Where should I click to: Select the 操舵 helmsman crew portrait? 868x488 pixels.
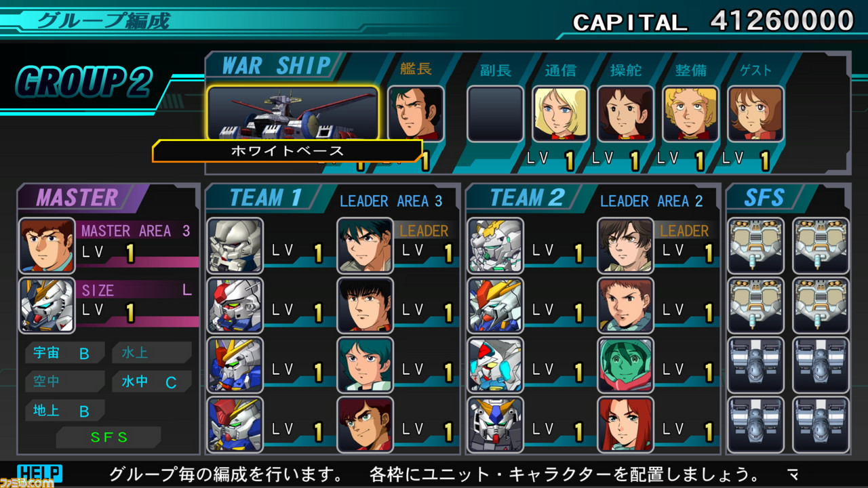(x=625, y=114)
